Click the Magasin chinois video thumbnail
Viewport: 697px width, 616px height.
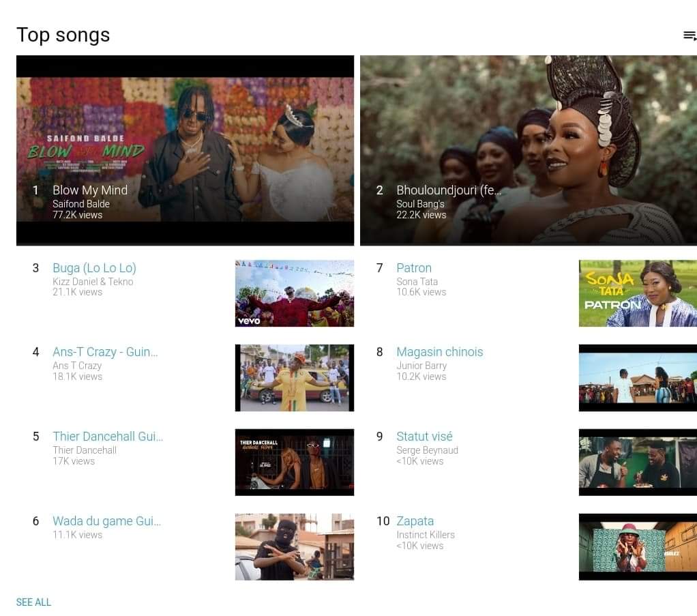pos(638,378)
